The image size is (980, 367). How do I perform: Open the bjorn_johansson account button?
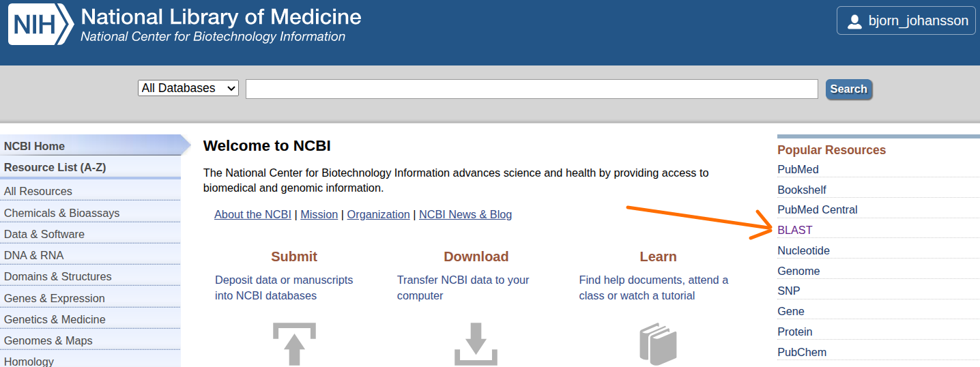click(907, 20)
